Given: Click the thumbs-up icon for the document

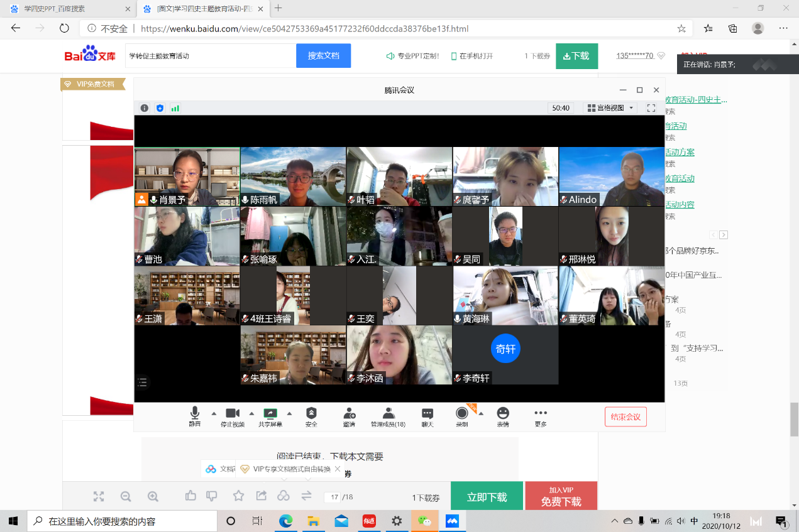Looking at the screenshot, I should 191,496.
